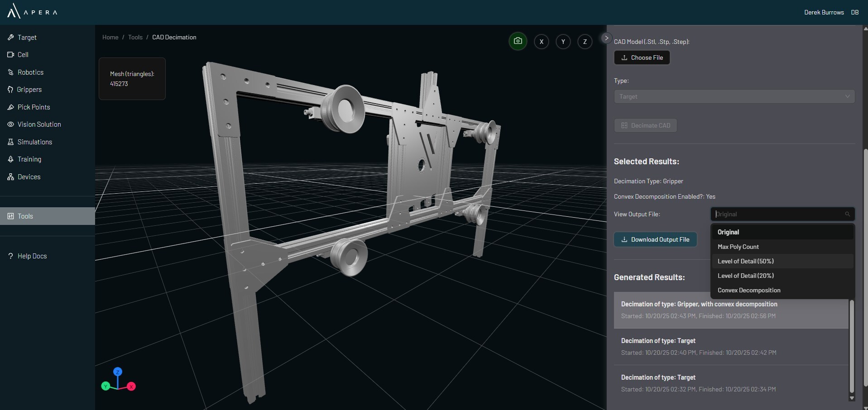
Task: Click the CAD Decimation breadcrumb text
Action: tap(174, 38)
